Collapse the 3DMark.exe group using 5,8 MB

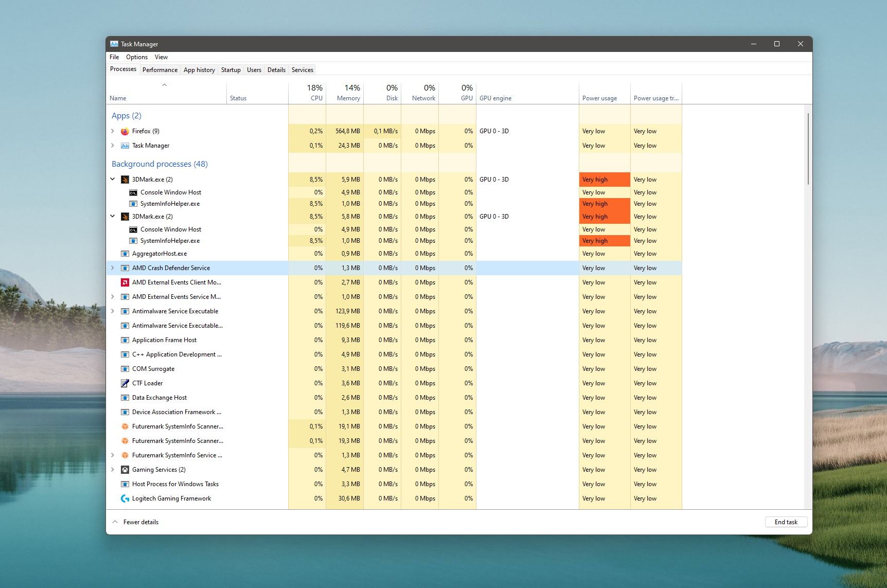pos(113,216)
